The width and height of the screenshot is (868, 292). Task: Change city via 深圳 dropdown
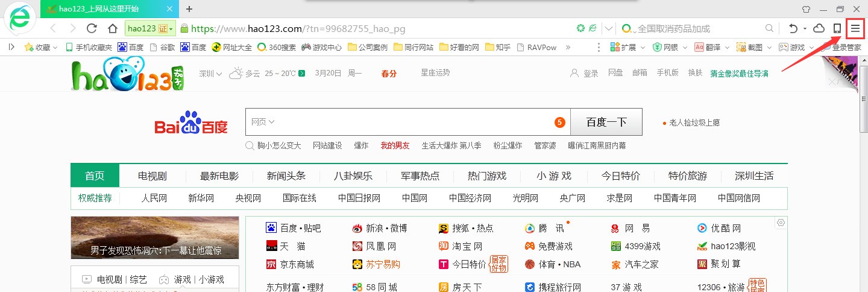coord(210,74)
